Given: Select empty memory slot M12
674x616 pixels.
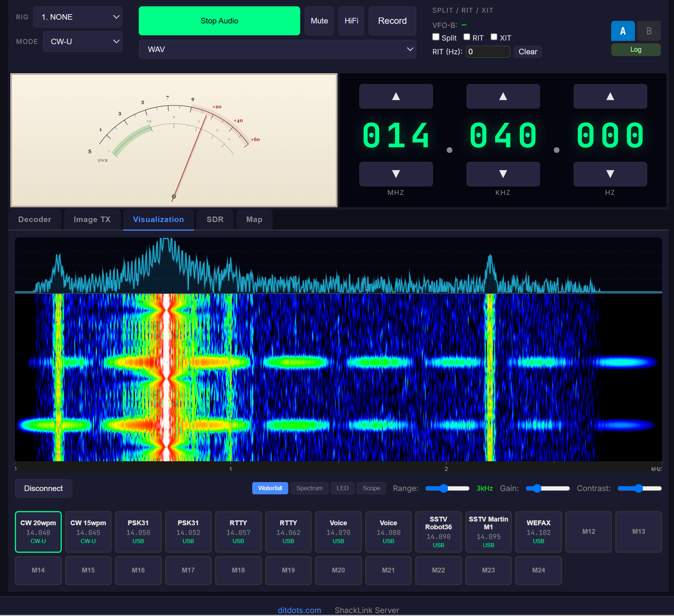Looking at the screenshot, I should [x=588, y=532].
